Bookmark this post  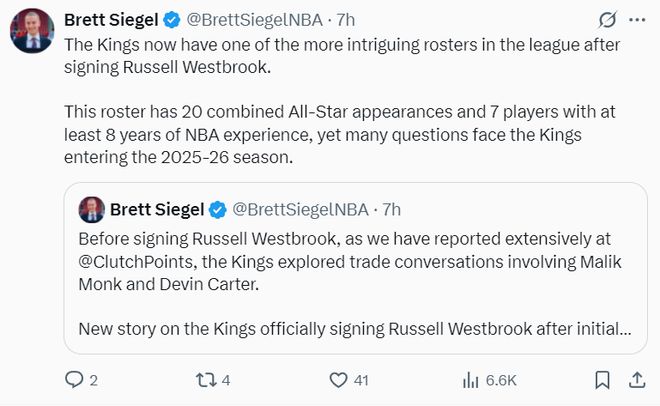click(602, 380)
